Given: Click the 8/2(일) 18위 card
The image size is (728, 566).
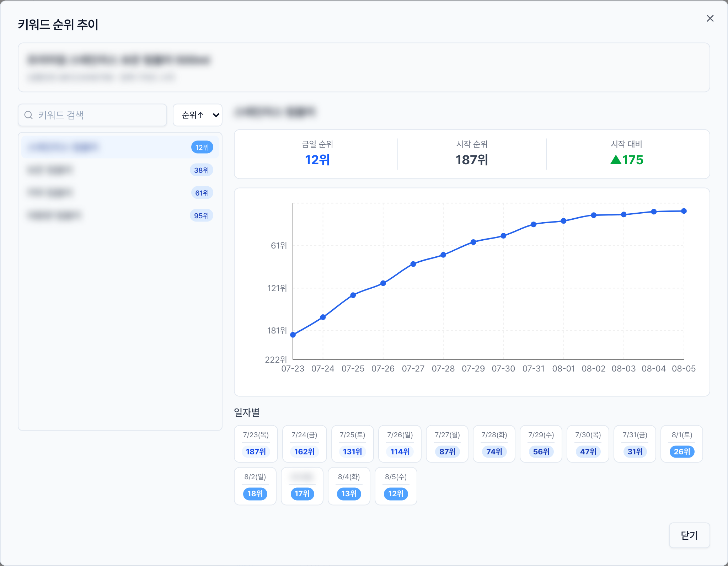Looking at the screenshot, I should 255,486.
